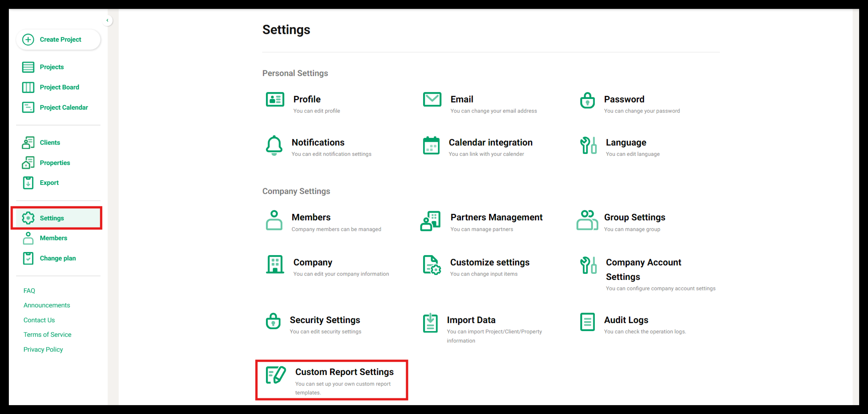Go to Project Board in sidebar
The height and width of the screenshot is (414, 868).
pyautogui.click(x=59, y=87)
